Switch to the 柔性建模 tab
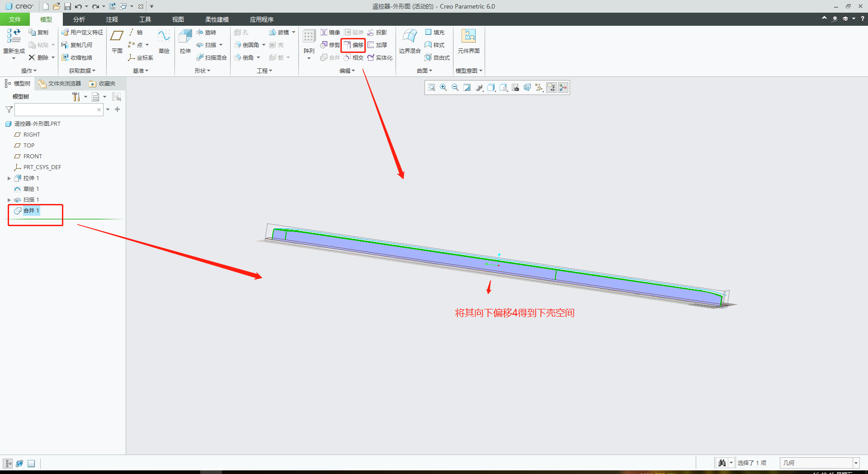Image resolution: width=868 pixels, height=474 pixels. coord(217,19)
